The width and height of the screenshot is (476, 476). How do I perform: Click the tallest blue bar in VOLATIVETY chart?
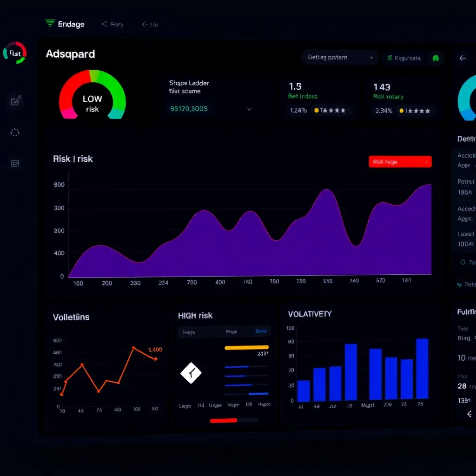pyautogui.click(x=422, y=368)
